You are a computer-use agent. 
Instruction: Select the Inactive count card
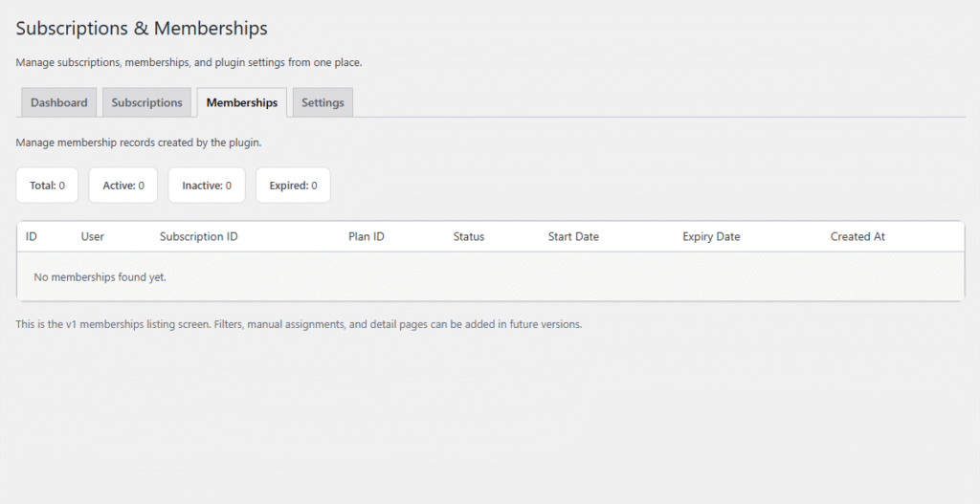(207, 186)
